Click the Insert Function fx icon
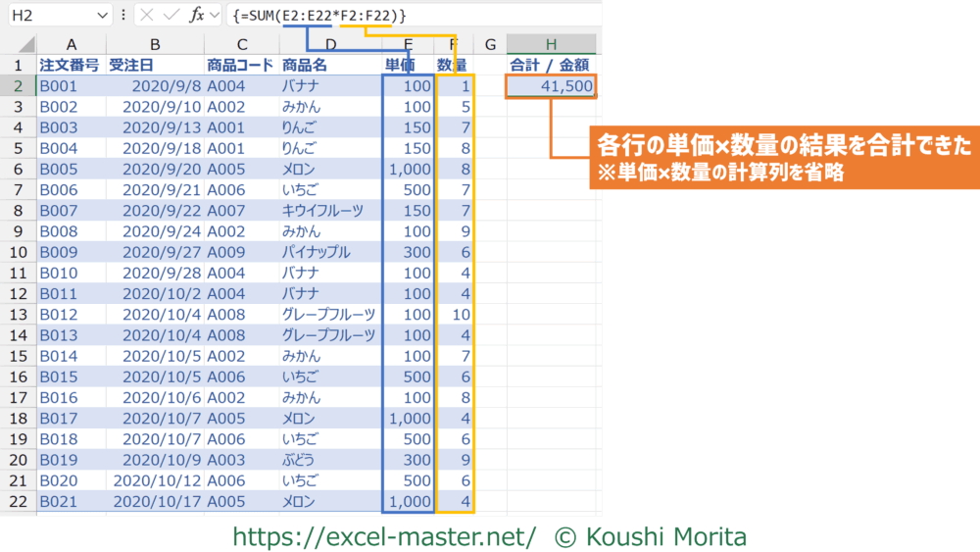Viewport: 980px width, 552px height. (x=197, y=16)
